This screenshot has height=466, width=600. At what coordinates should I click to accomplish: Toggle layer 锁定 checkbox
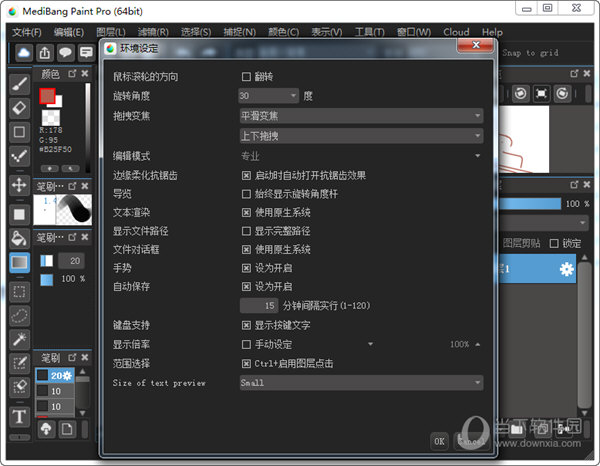pyautogui.click(x=554, y=243)
